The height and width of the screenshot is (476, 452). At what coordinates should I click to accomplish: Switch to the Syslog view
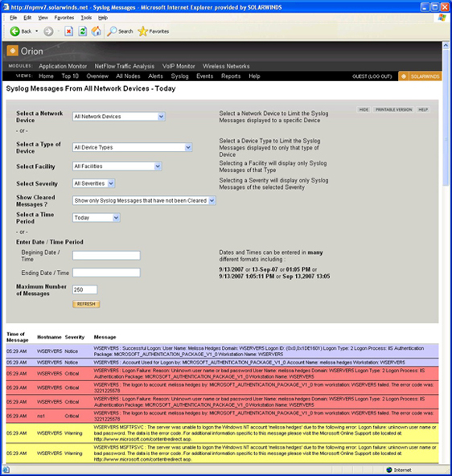click(x=179, y=76)
